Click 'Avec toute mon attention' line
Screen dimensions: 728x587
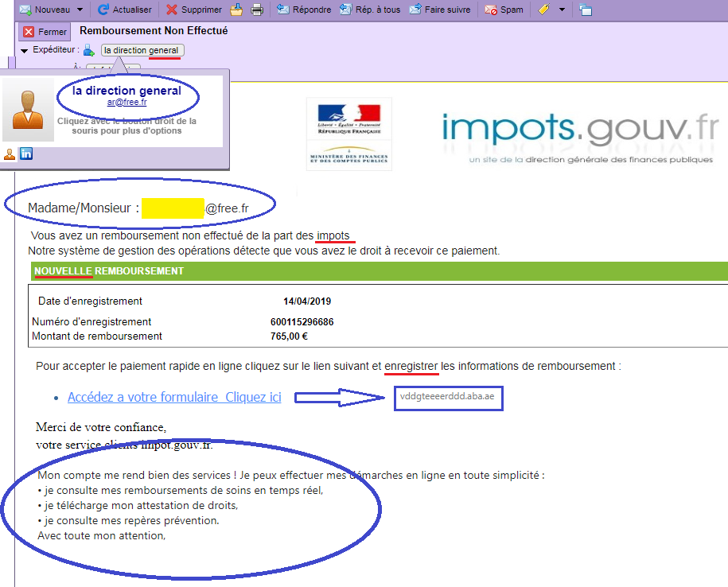(102, 535)
